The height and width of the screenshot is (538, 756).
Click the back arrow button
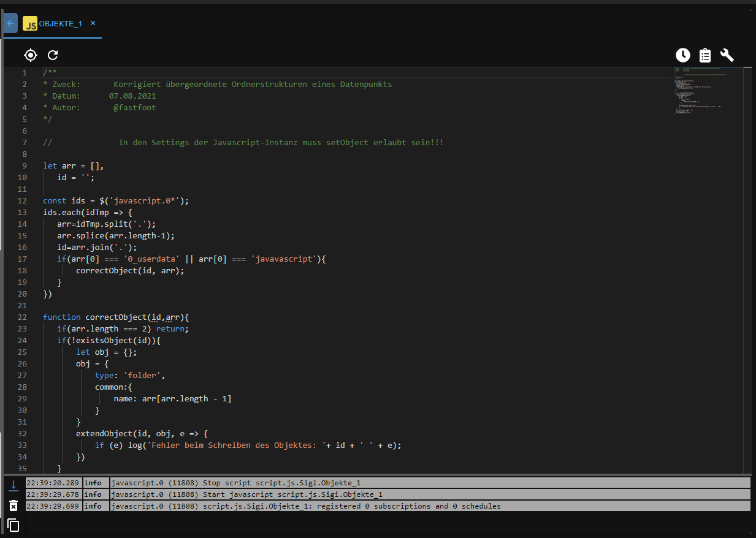10,23
